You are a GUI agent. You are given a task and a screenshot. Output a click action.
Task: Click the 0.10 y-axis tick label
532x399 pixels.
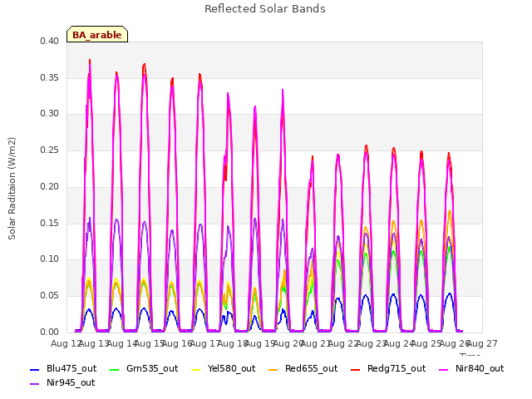[50, 259]
